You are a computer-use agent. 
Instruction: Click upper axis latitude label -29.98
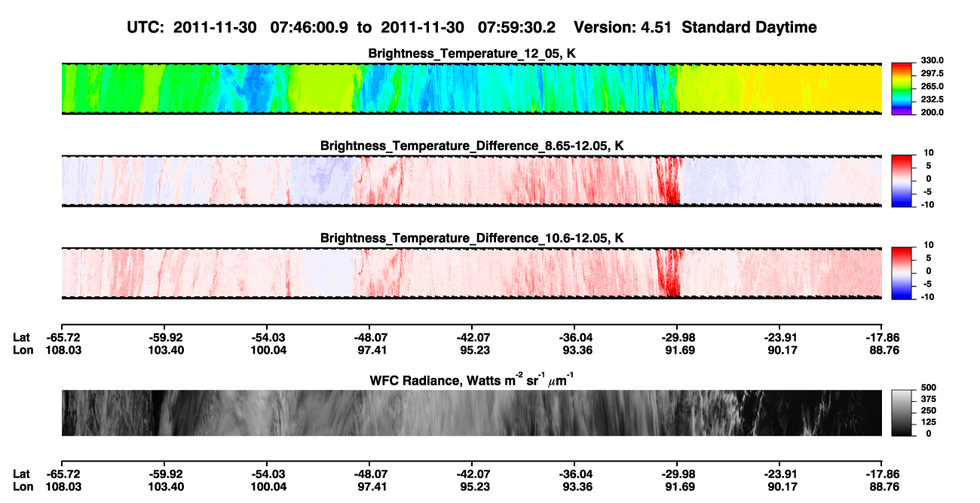tap(677, 338)
